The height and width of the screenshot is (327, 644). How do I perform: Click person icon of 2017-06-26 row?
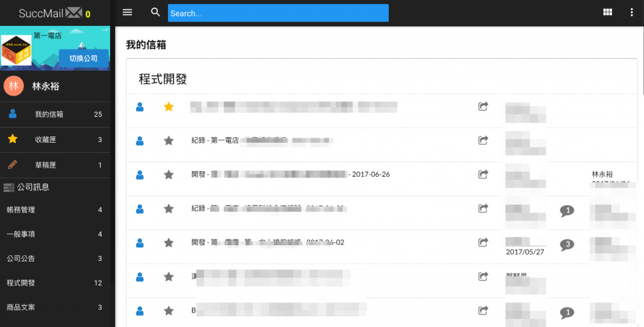[140, 175]
